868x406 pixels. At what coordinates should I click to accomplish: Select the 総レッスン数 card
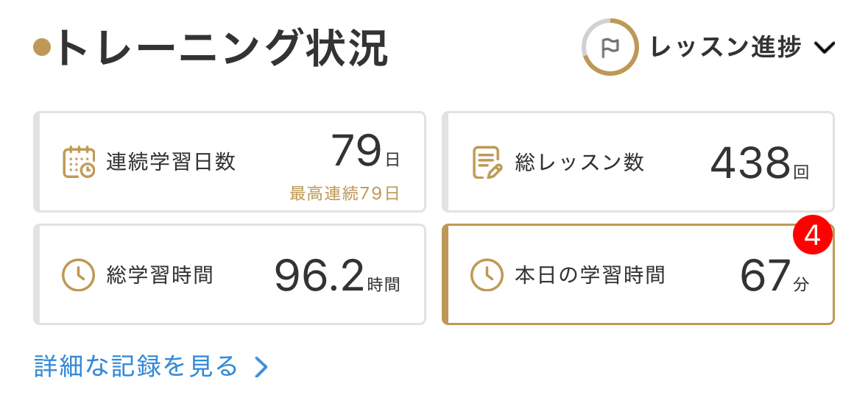pos(638,162)
